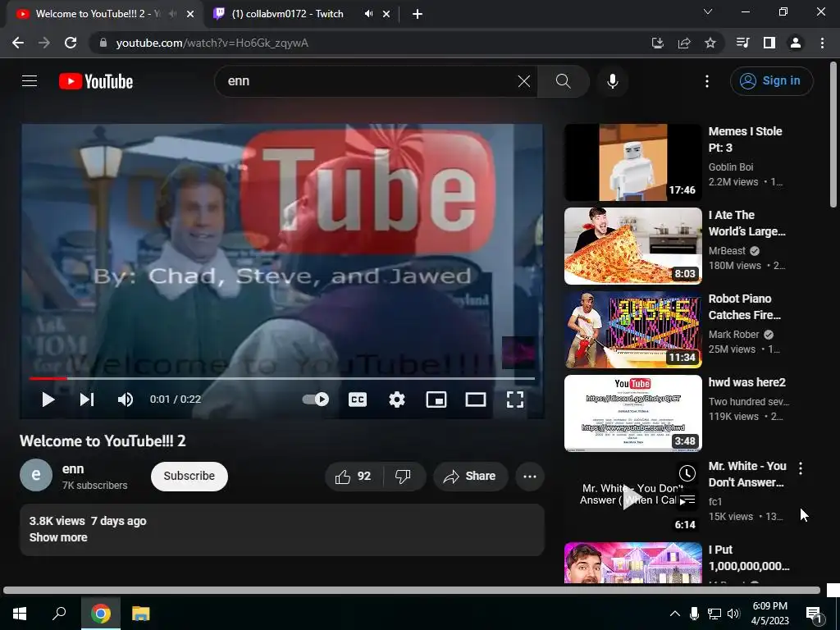Screen dimensions: 840x630
Task: Open the enn channel name link
Action: [x=73, y=469]
